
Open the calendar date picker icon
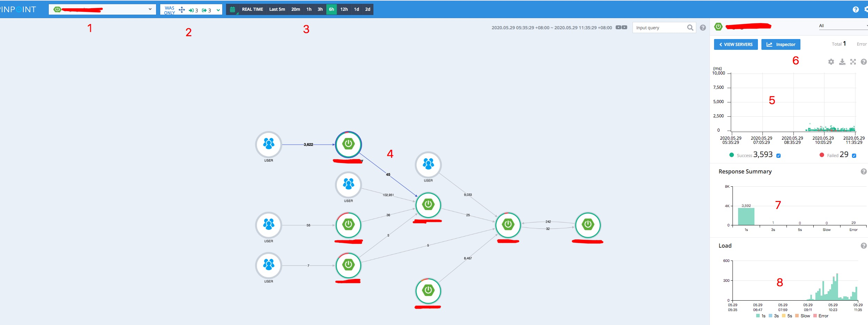232,9
